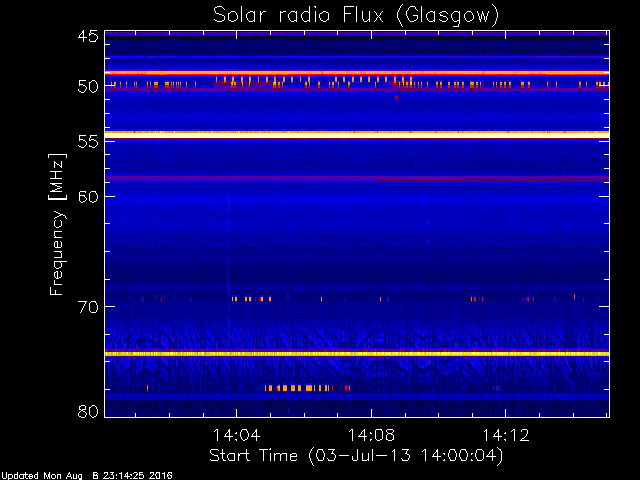This screenshot has width=640, height=480.
Task: Click the "Frequency [MHz]" axis label
Action: pos(57,224)
